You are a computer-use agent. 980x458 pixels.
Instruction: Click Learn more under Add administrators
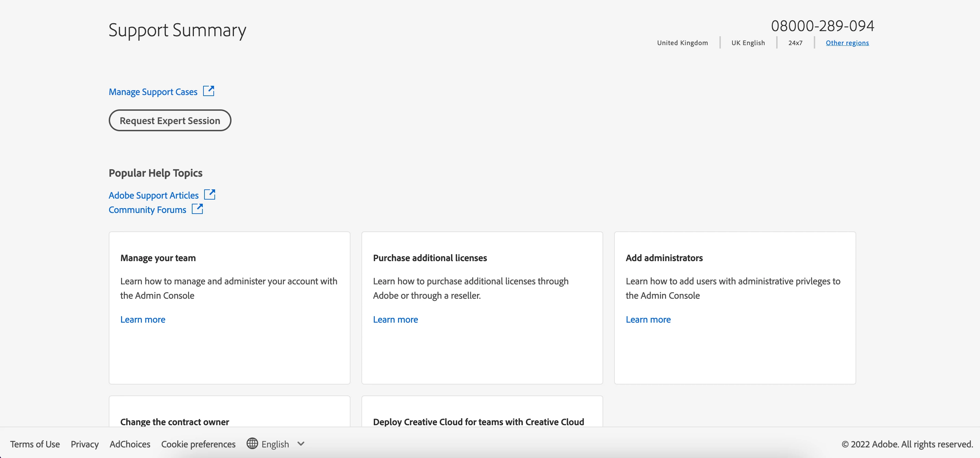[648, 320]
